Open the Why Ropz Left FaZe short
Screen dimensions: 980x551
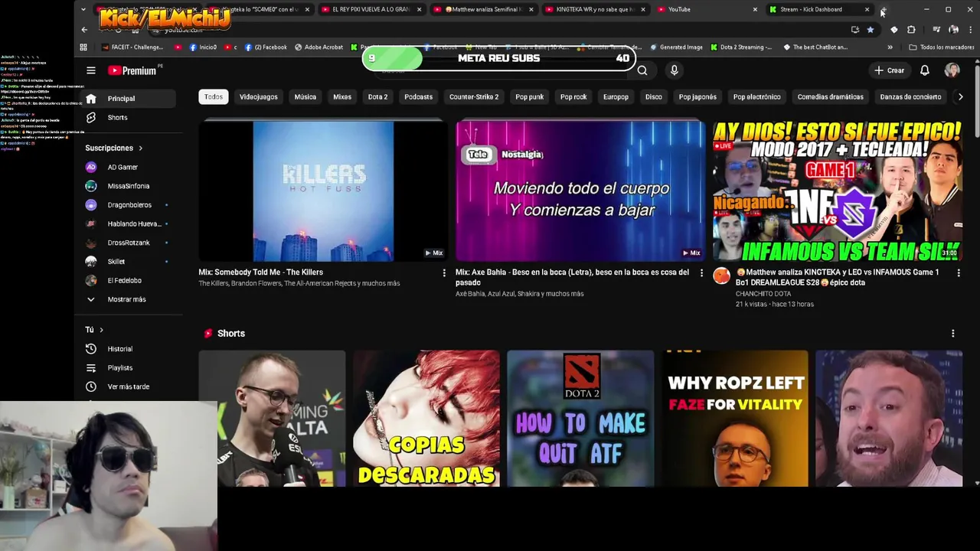pyautogui.click(x=735, y=419)
